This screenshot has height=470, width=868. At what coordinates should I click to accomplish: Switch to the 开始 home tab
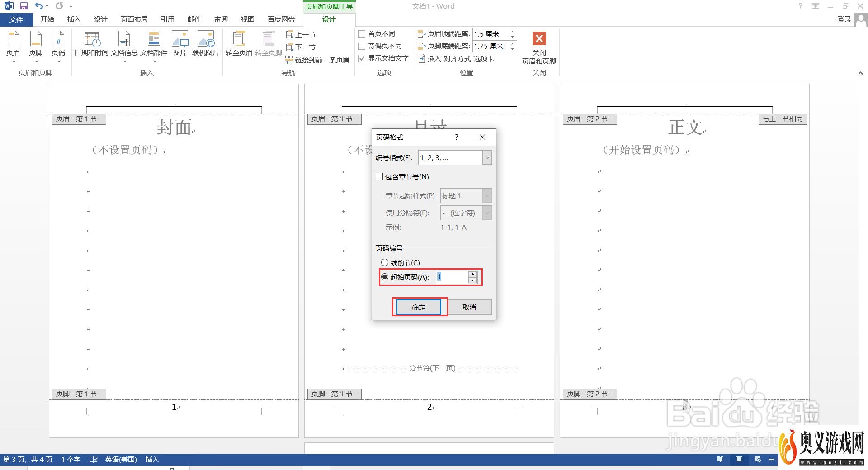(47, 19)
